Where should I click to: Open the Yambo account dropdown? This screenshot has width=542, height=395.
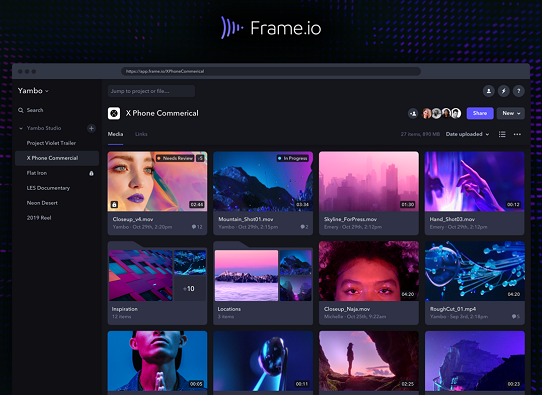coord(33,91)
